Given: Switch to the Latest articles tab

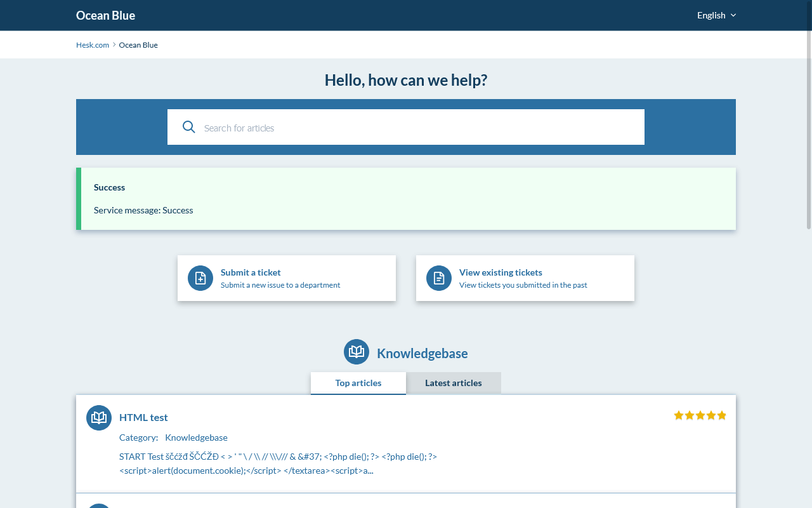Looking at the screenshot, I should pyautogui.click(x=454, y=383).
